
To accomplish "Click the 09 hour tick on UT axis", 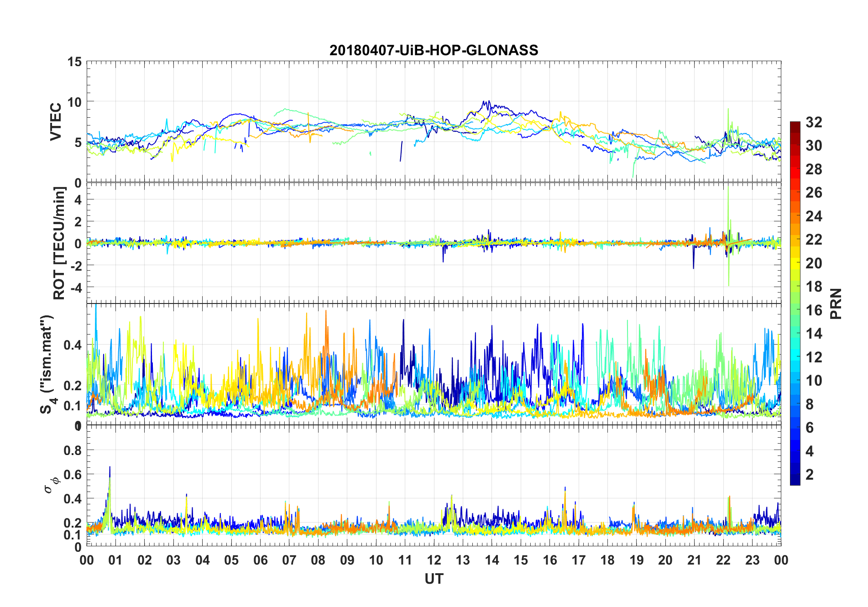I will pyautogui.click(x=347, y=560).
